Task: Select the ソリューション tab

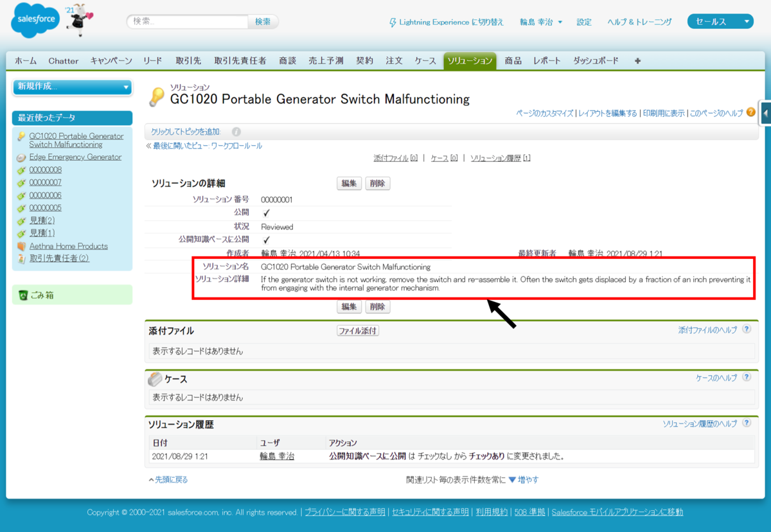Action: (x=470, y=60)
